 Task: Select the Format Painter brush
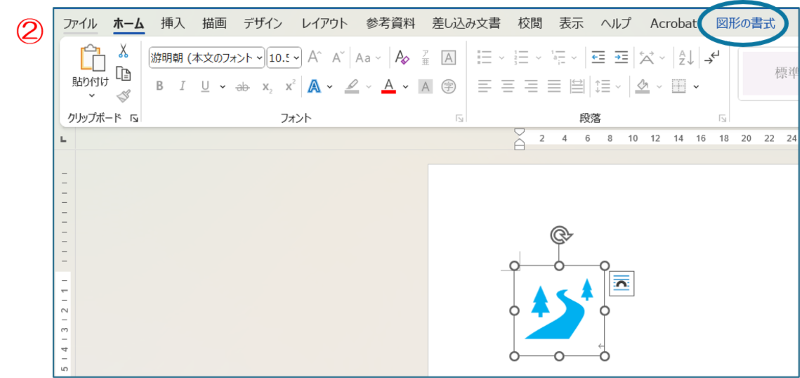coord(123,95)
